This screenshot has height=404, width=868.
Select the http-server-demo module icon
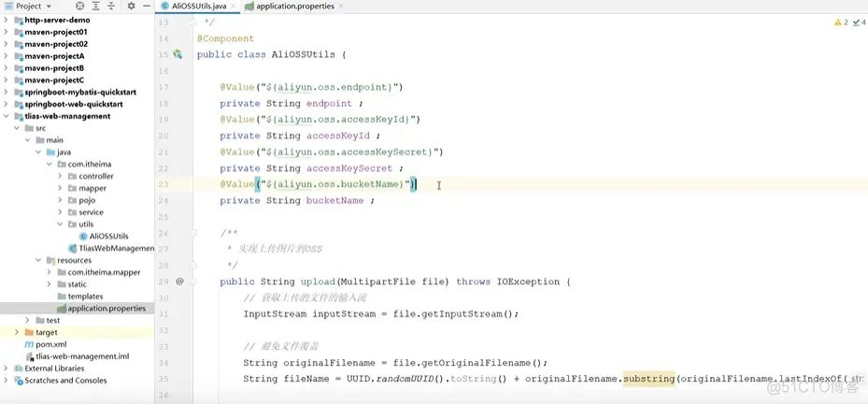tap(18, 20)
